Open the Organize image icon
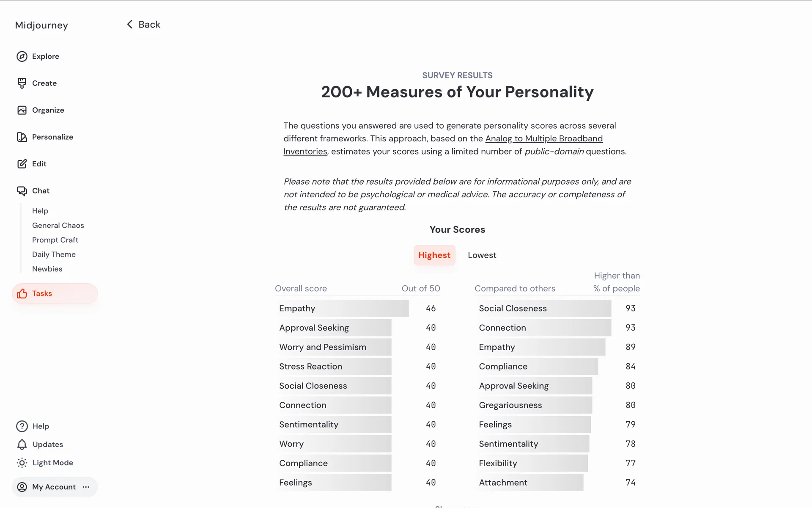The image size is (812, 508). pyautogui.click(x=22, y=110)
